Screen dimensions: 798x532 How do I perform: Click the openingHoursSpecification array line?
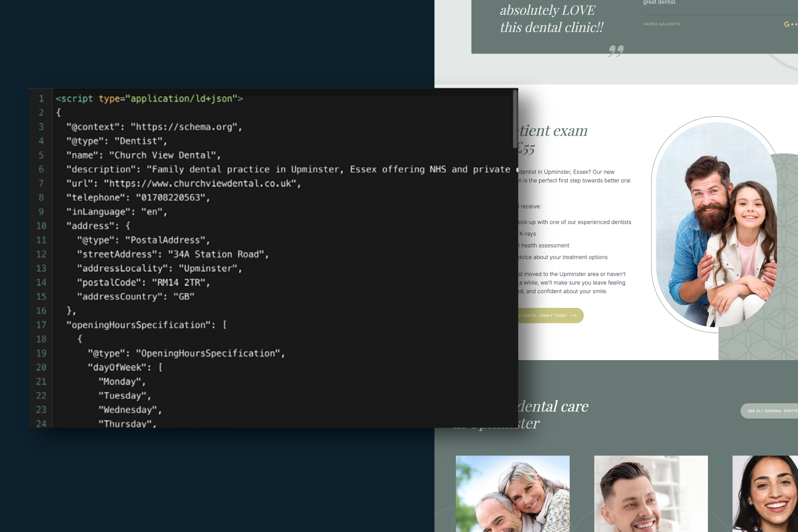147,325
